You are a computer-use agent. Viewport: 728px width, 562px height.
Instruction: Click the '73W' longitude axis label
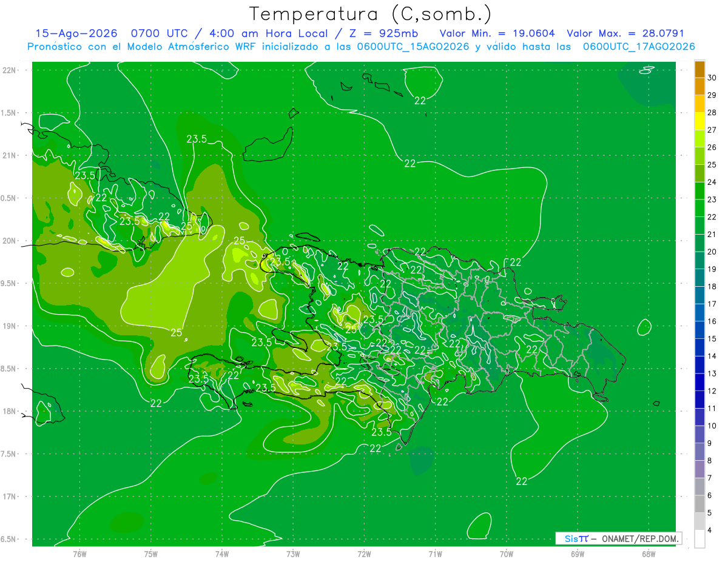point(293,554)
